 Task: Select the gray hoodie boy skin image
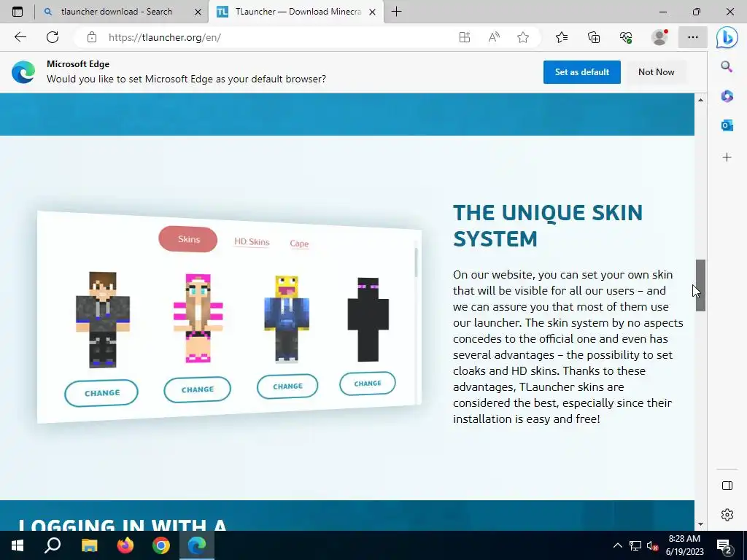click(102, 319)
